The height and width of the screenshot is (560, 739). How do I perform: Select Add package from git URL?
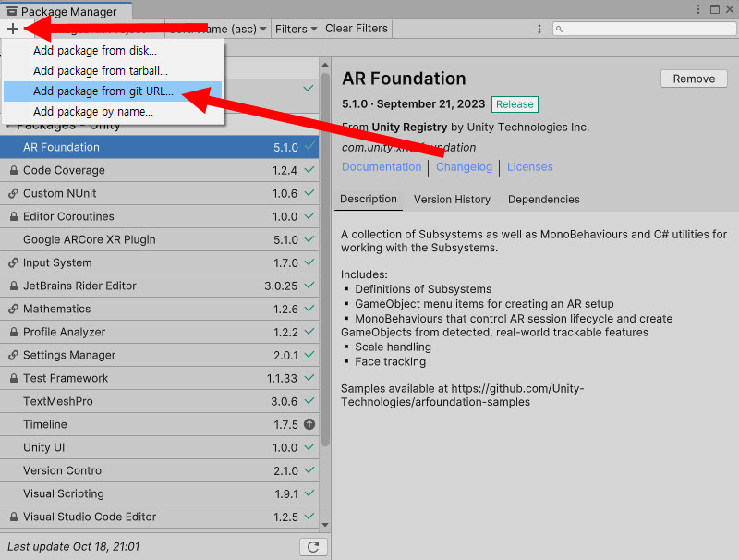pyautogui.click(x=113, y=91)
